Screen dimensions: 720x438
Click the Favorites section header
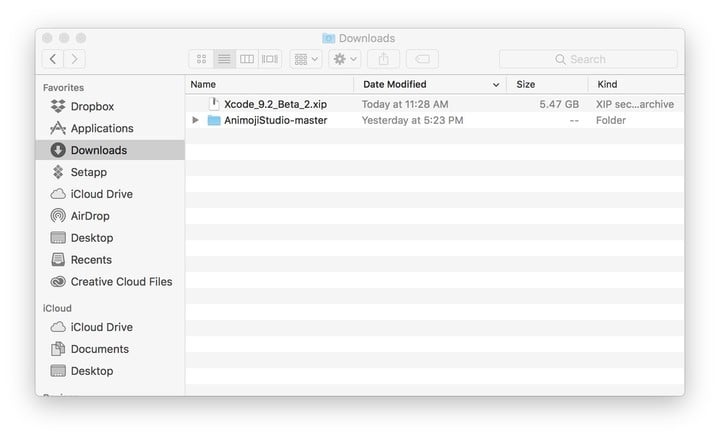pos(63,88)
